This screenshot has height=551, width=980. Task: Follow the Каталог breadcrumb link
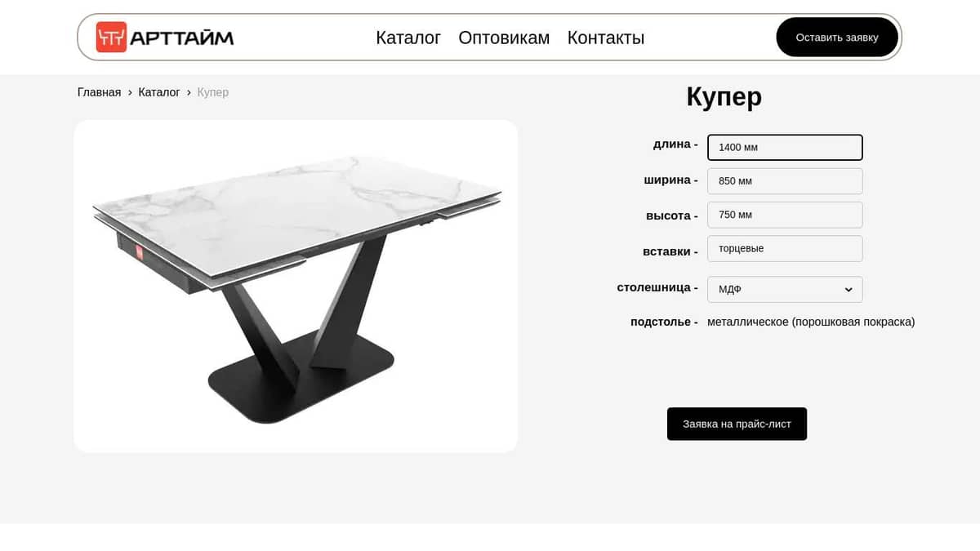point(159,92)
